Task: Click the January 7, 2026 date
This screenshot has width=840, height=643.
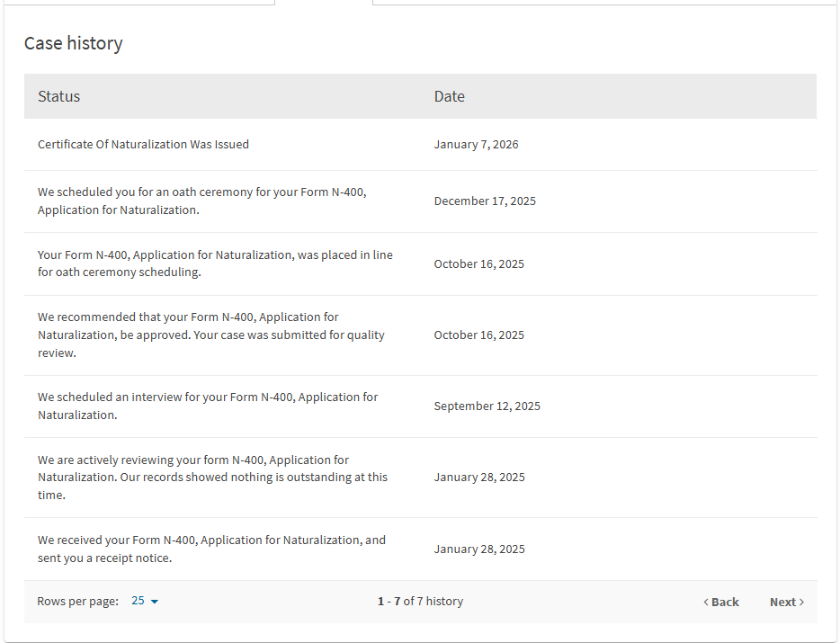Action: click(476, 144)
